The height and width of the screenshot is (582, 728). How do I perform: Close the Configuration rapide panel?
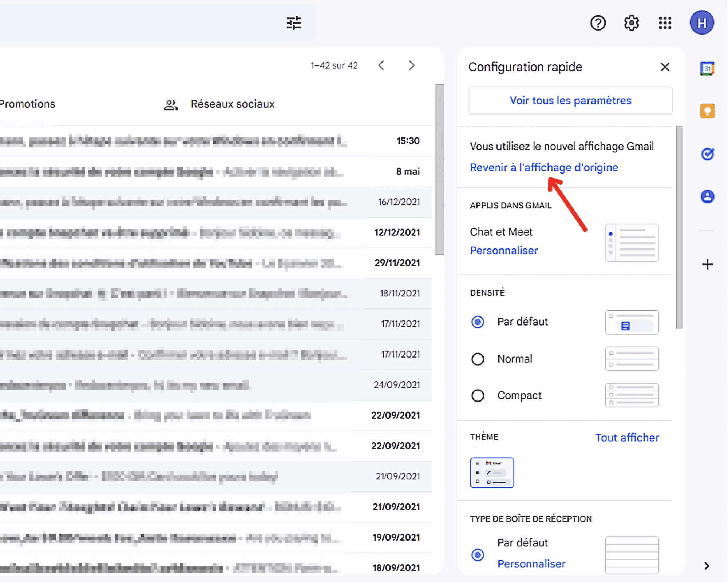(x=665, y=67)
